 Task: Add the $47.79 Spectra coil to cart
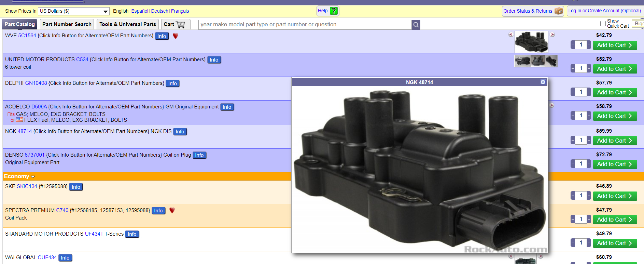[x=615, y=220]
